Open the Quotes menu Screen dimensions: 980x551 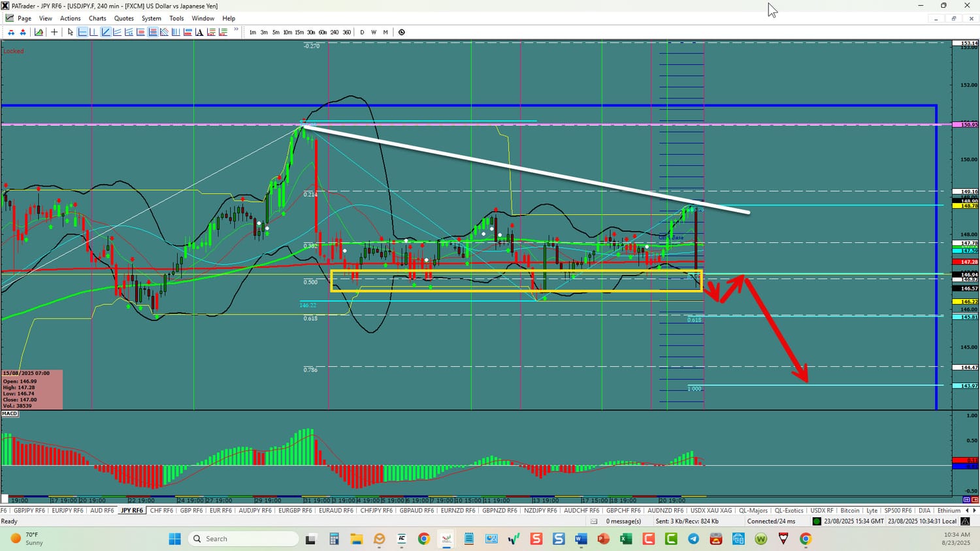(x=124, y=18)
